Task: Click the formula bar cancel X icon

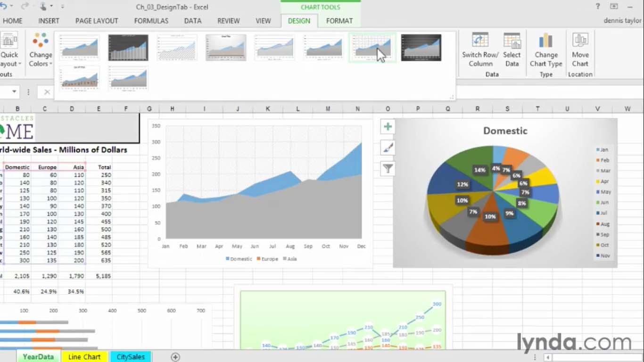Action: pos(47,92)
